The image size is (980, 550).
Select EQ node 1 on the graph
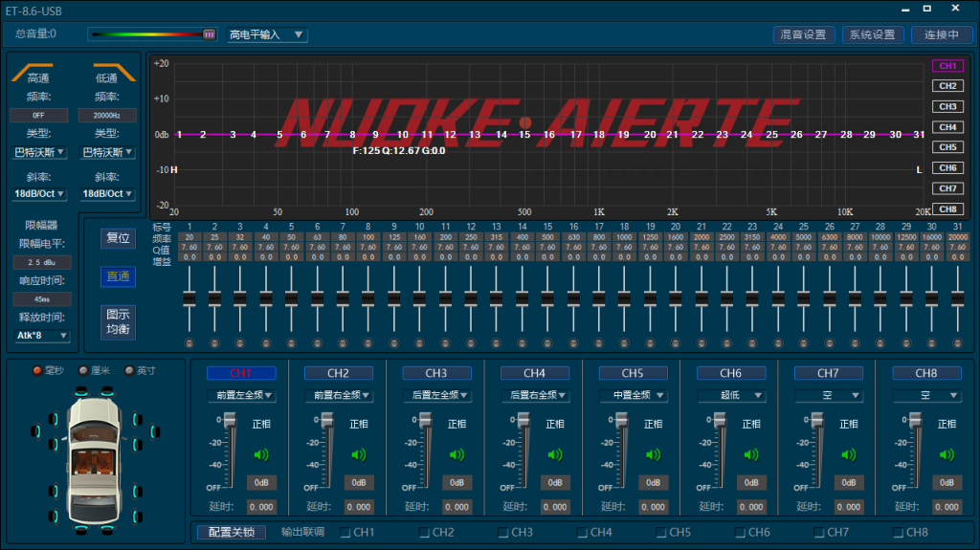[x=179, y=134]
